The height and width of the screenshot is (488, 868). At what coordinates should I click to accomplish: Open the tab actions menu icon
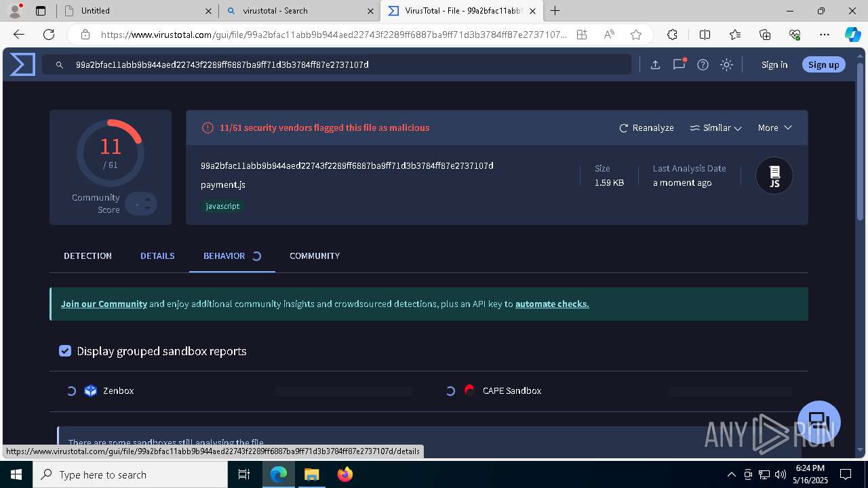[41, 11]
